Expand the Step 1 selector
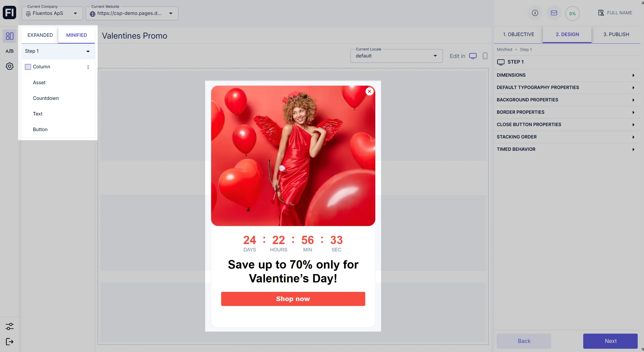 point(58,51)
